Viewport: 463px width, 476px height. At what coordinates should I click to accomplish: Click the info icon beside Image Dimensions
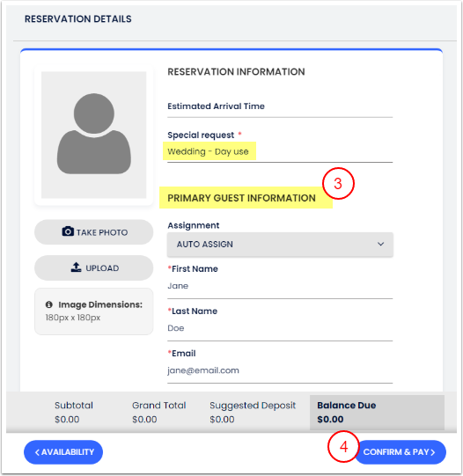click(49, 304)
